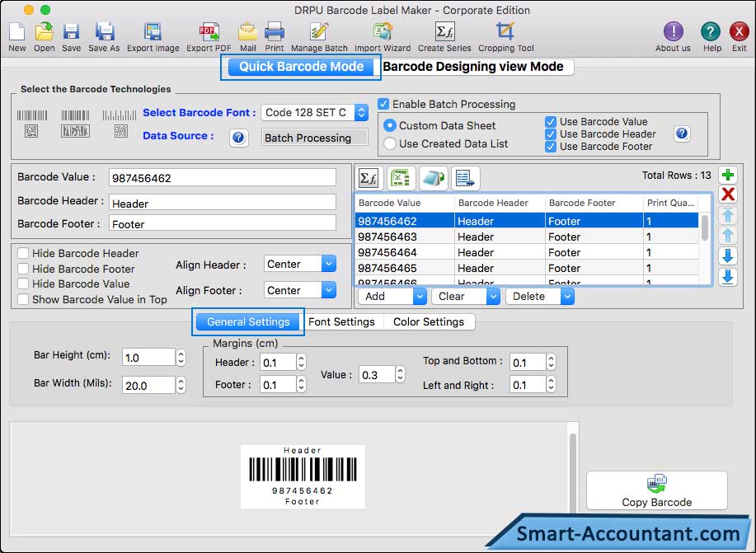Image resolution: width=756 pixels, height=553 pixels.
Task: Import Excel sheet icon above data table
Action: [400, 178]
